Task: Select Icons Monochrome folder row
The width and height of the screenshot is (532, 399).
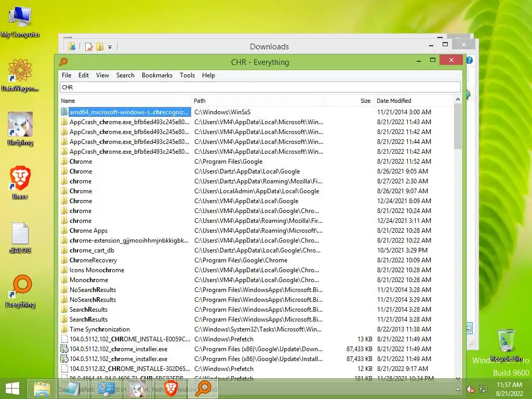Action: pyautogui.click(x=257, y=270)
